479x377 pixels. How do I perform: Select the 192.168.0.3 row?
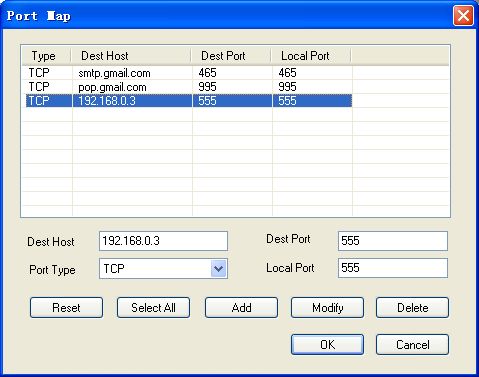[189, 101]
